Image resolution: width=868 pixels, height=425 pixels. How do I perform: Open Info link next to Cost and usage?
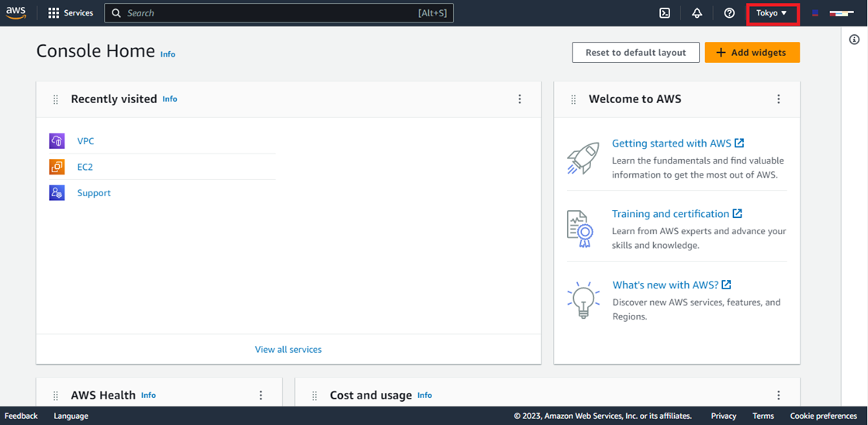(424, 395)
